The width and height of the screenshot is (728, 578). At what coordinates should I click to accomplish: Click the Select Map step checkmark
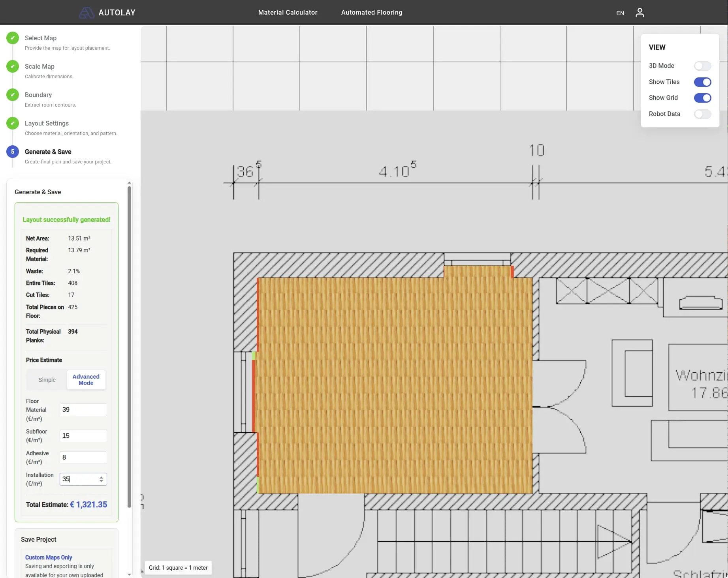click(x=13, y=38)
